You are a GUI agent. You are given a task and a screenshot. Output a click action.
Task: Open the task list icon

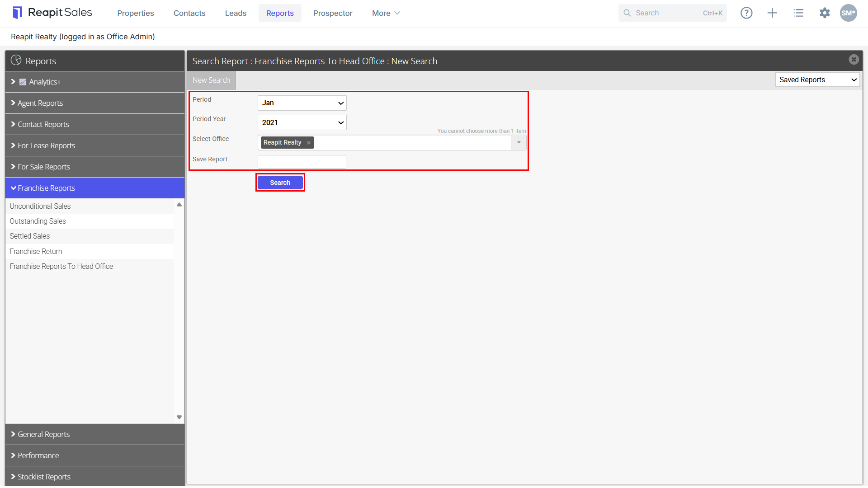798,13
